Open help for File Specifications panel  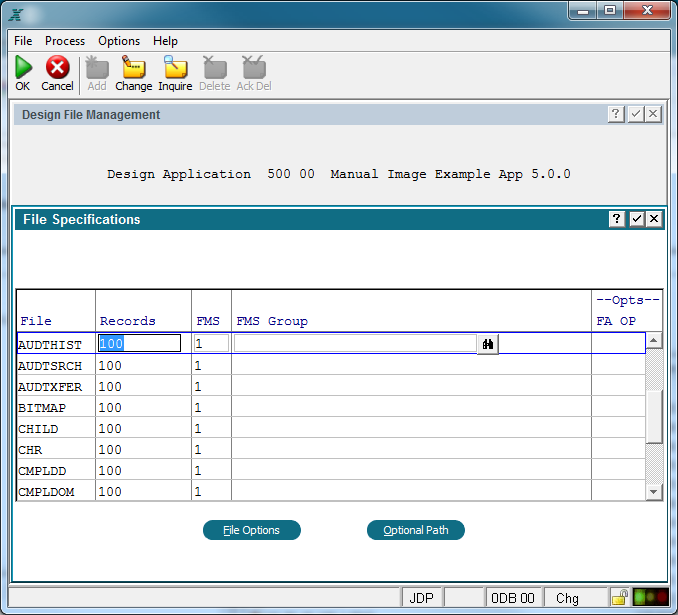point(617,219)
